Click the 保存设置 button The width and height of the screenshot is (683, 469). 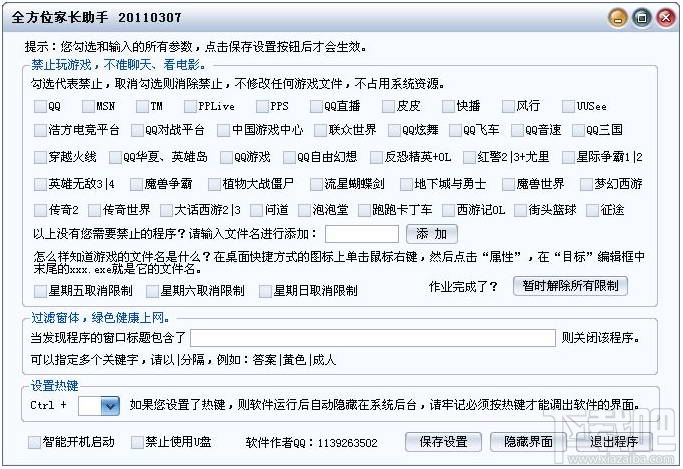[443, 442]
